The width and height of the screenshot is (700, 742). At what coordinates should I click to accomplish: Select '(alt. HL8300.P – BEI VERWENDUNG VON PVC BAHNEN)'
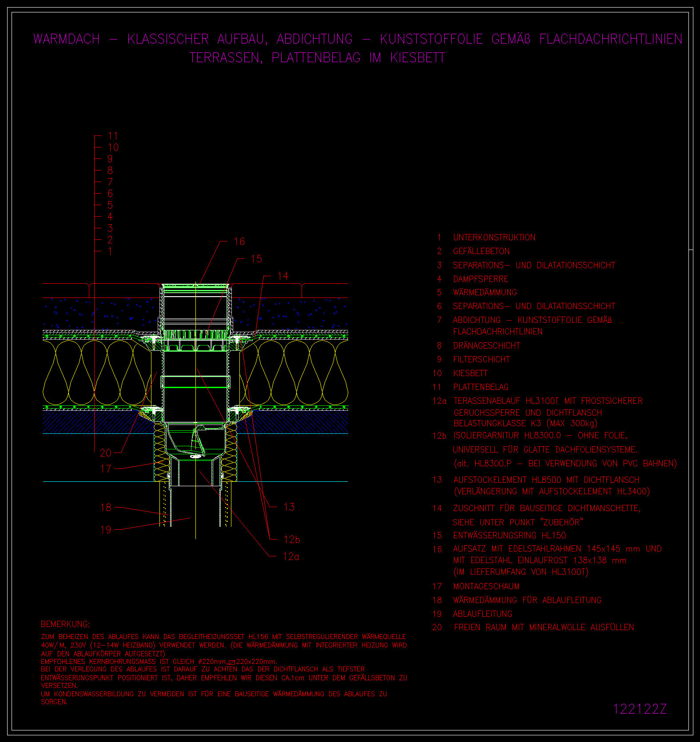coord(565,464)
